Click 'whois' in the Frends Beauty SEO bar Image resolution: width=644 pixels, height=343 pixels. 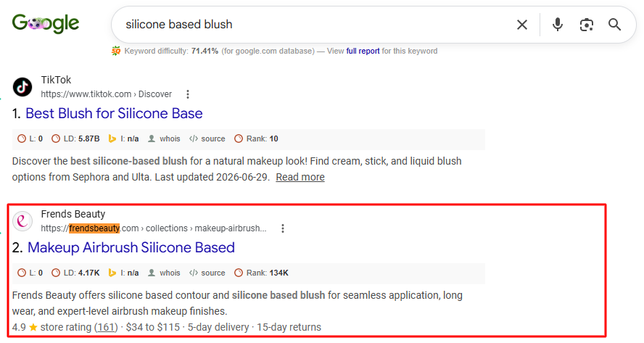tap(164, 273)
